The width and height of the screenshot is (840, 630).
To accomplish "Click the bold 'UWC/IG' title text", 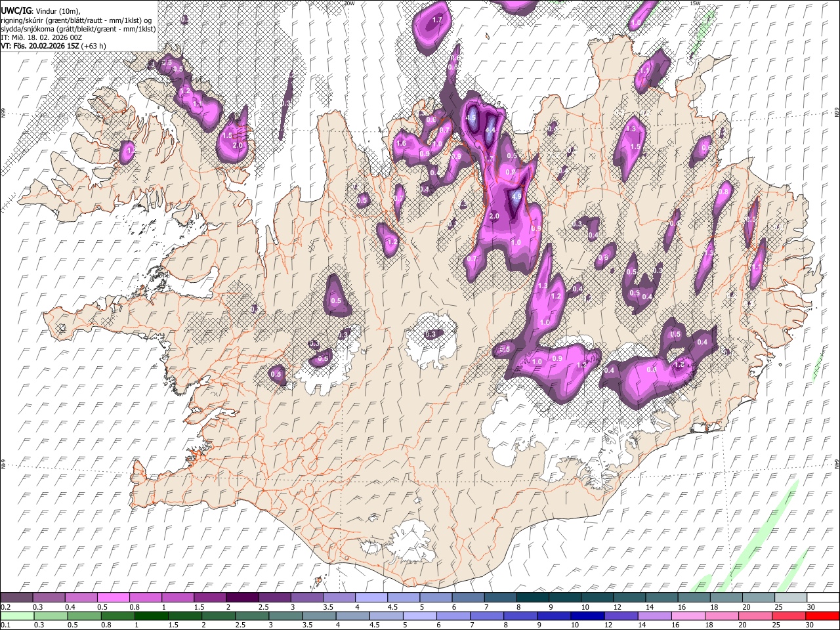I will tap(16, 11).
